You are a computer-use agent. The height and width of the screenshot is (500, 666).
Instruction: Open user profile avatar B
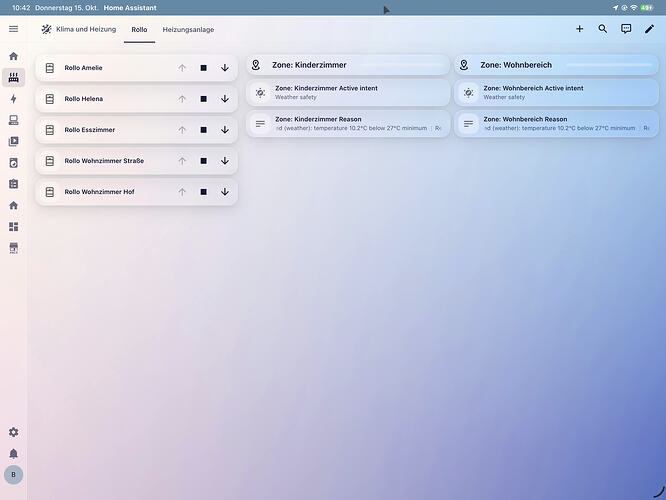click(x=14, y=475)
